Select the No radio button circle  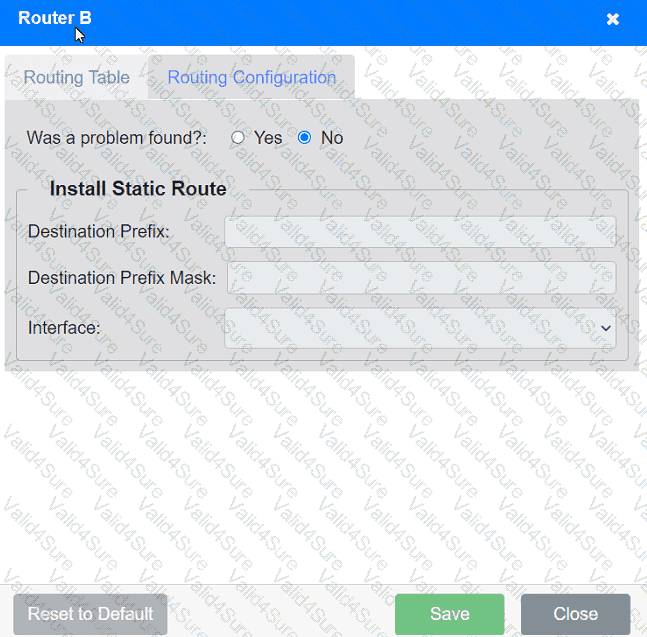pyautogui.click(x=305, y=138)
